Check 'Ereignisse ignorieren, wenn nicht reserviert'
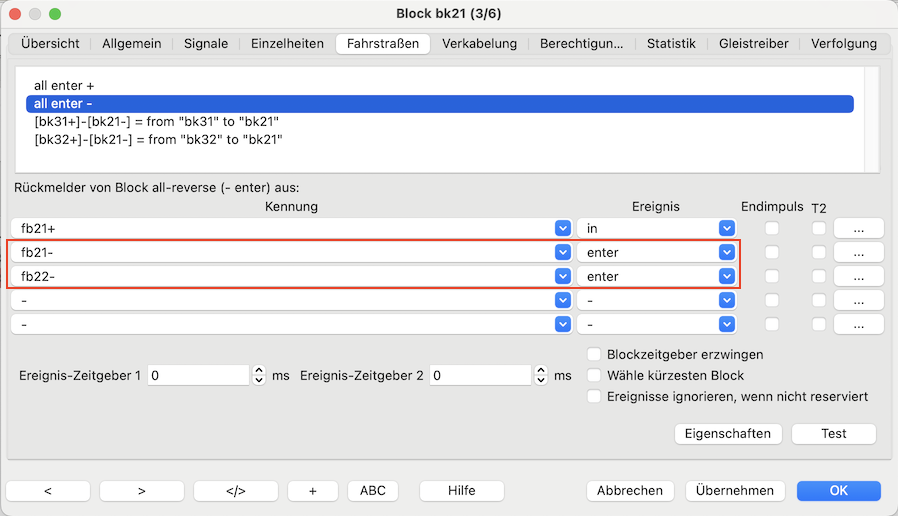This screenshot has width=898, height=516. pos(594,396)
